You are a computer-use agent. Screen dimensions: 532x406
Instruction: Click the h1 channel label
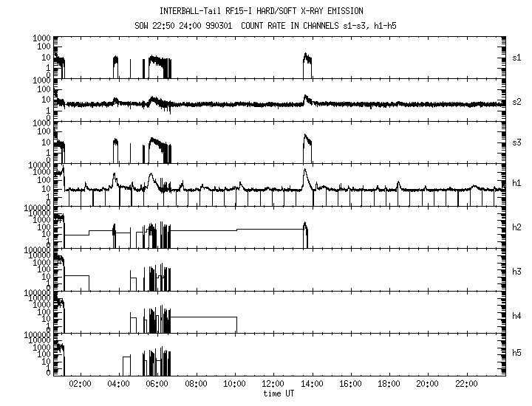click(x=516, y=184)
